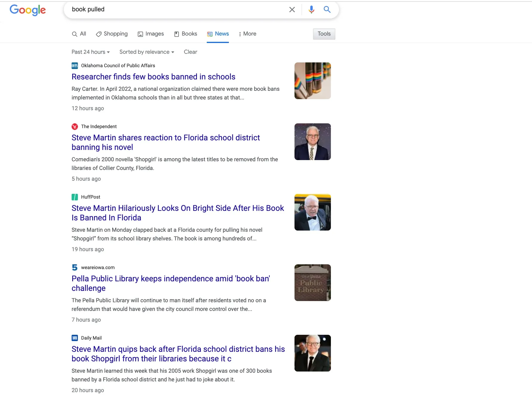Click the News newspaper icon
Image resolution: width=532 pixels, height=399 pixels.
tap(210, 34)
